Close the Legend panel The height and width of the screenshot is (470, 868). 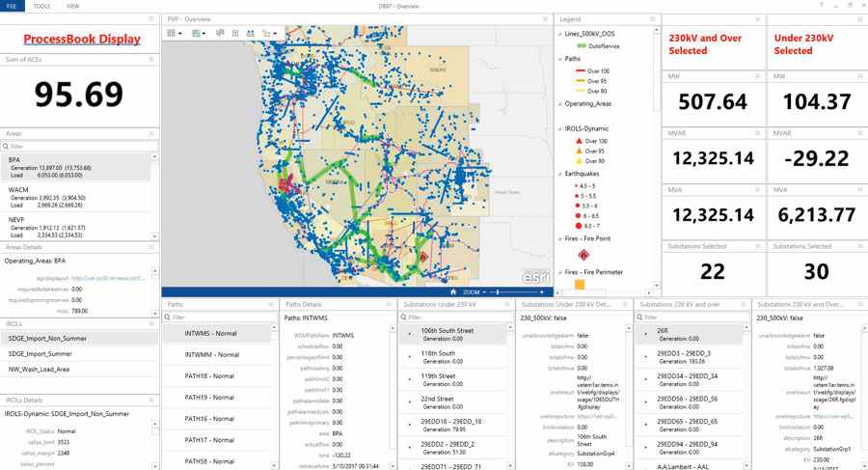point(652,19)
